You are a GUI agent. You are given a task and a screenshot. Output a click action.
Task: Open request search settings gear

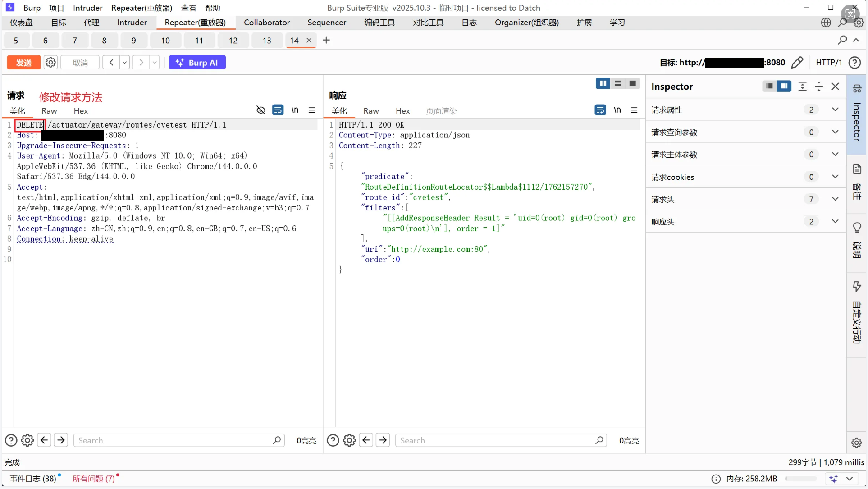coord(27,440)
